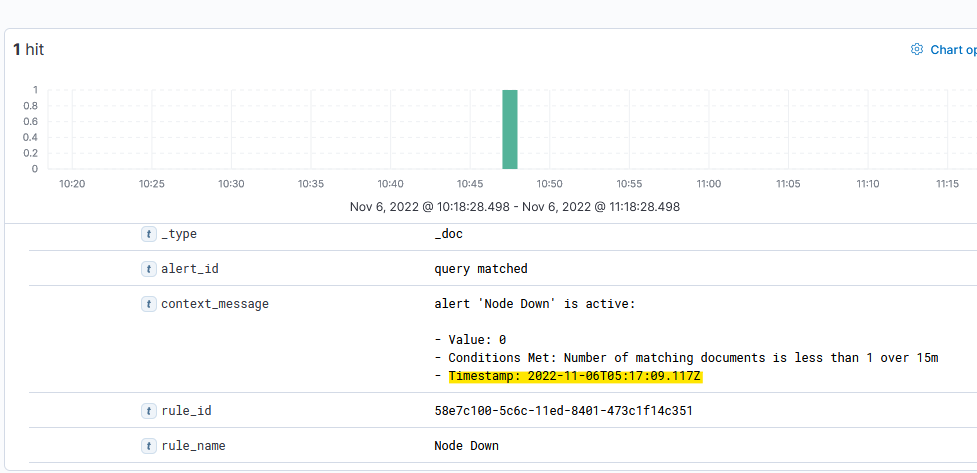Click the type icon beside context_message field
This screenshot has width=977, height=473.
[x=149, y=304]
